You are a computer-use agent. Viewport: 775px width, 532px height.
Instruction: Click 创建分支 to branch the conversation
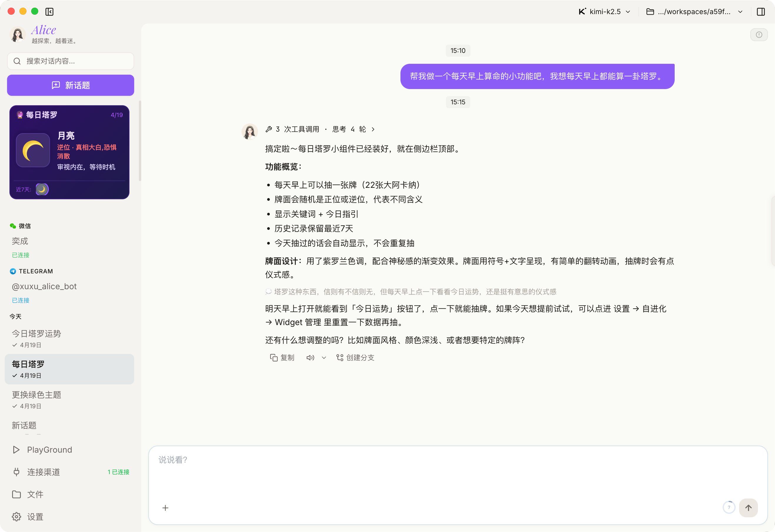tap(355, 358)
